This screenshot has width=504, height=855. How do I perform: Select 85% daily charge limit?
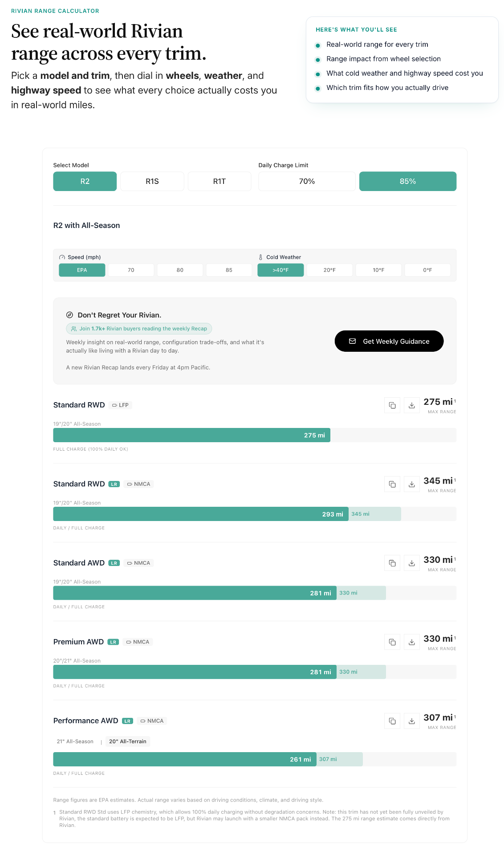(408, 181)
